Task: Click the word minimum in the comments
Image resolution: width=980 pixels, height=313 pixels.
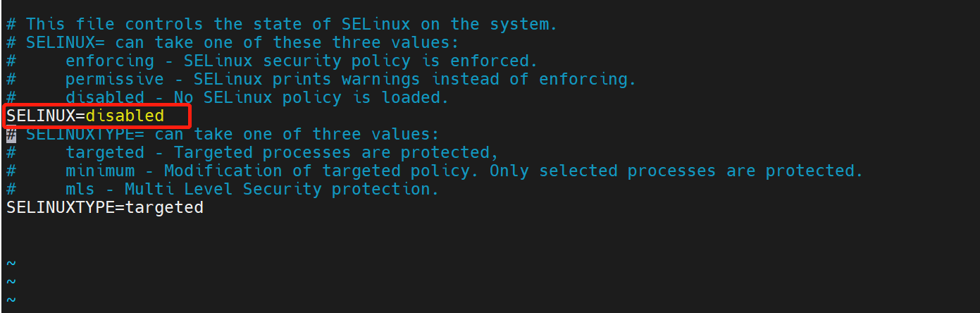Action: click(100, 171)
